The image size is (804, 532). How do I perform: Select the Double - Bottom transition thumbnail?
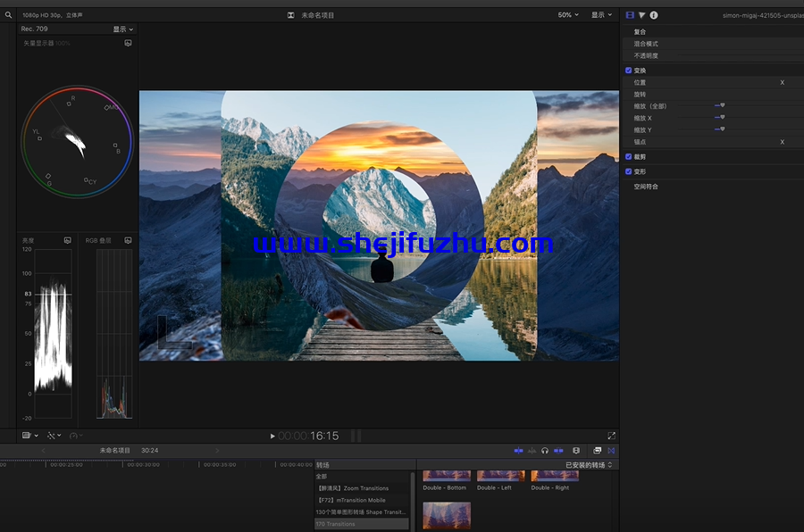(x=447, y=476)
